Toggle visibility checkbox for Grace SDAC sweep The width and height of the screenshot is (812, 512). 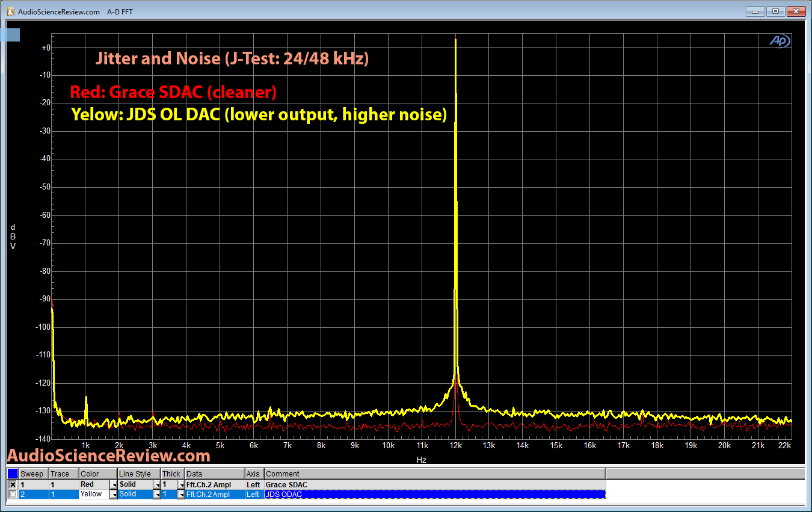pos(13,484)
